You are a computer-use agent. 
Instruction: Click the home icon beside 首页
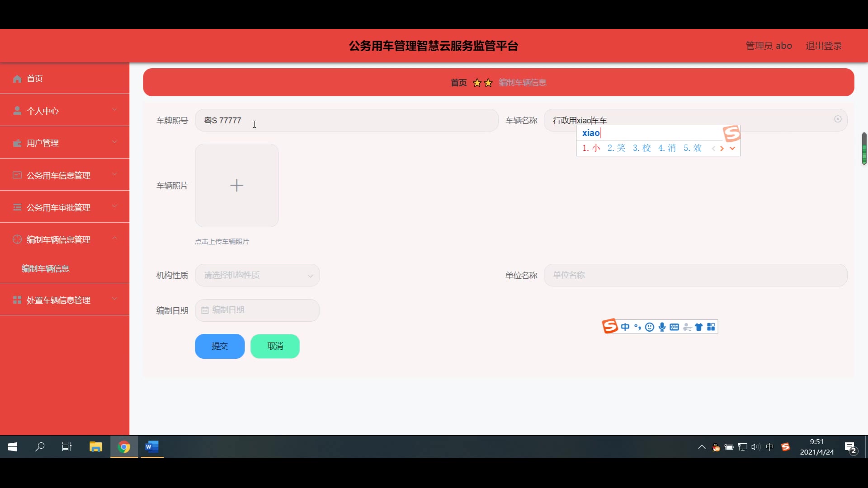(x=17, y=79)
